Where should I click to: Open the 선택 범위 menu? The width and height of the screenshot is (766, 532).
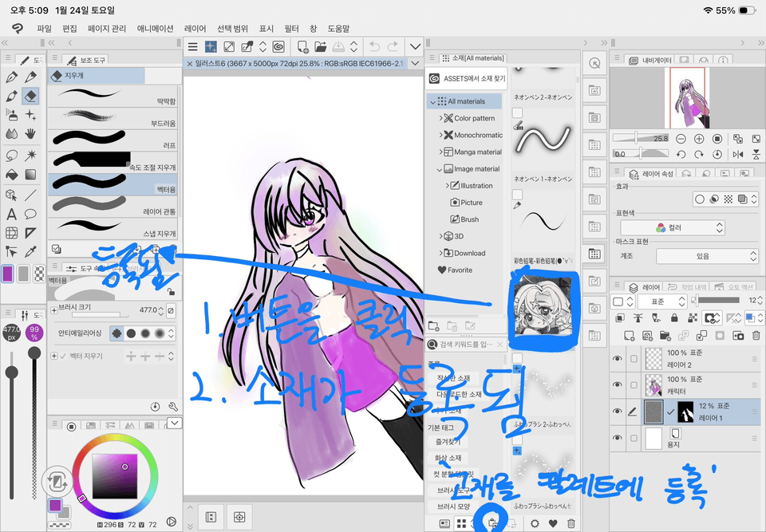(x=232, y=29)
